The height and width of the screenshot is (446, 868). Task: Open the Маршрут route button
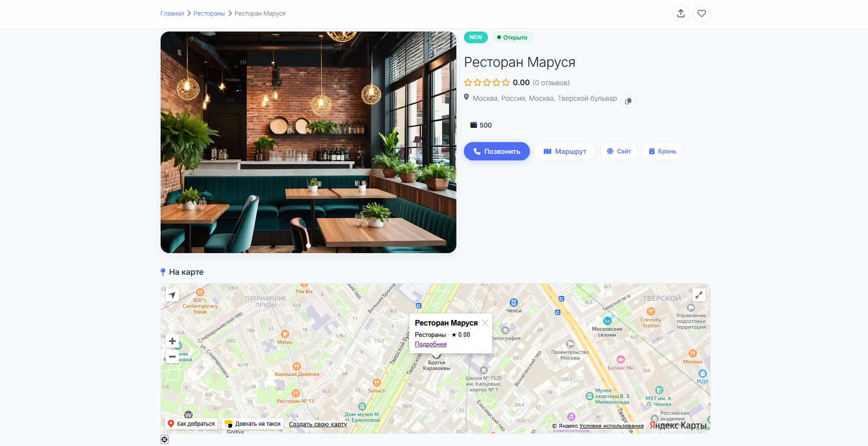click(x=565, y=151)
